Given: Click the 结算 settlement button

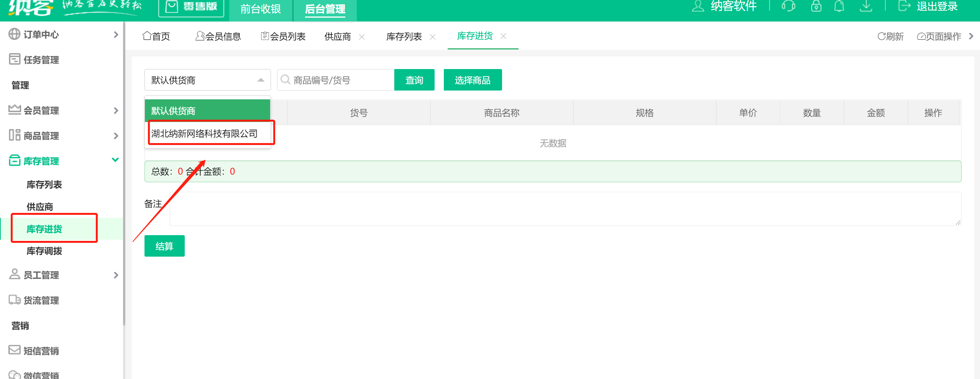Looking at the screenshot, I should coord(164,246).
